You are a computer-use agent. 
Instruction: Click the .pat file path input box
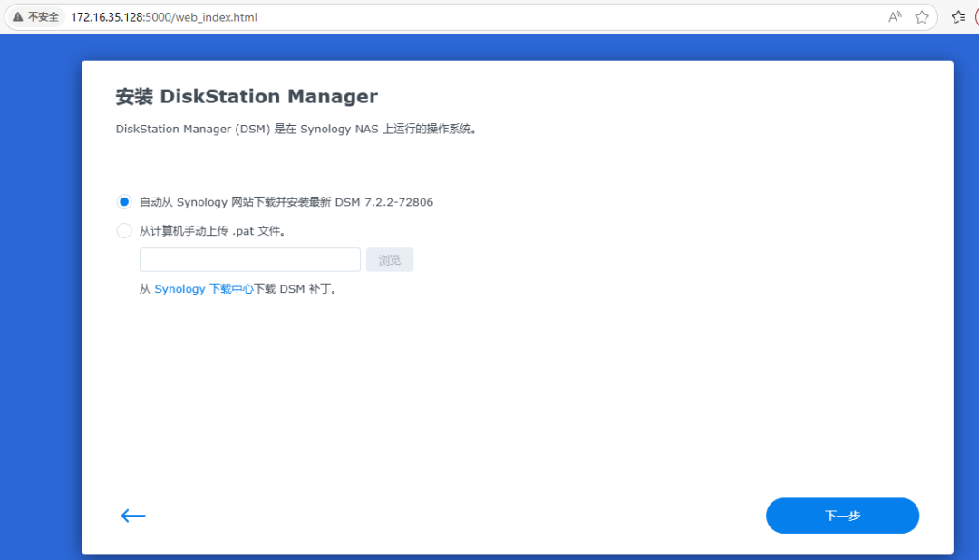click(250, 260)
